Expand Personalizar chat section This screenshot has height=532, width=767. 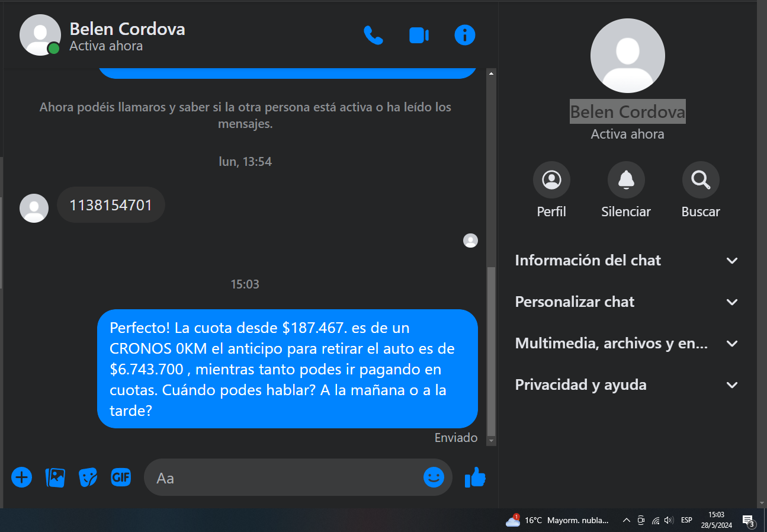coord(627,302)
